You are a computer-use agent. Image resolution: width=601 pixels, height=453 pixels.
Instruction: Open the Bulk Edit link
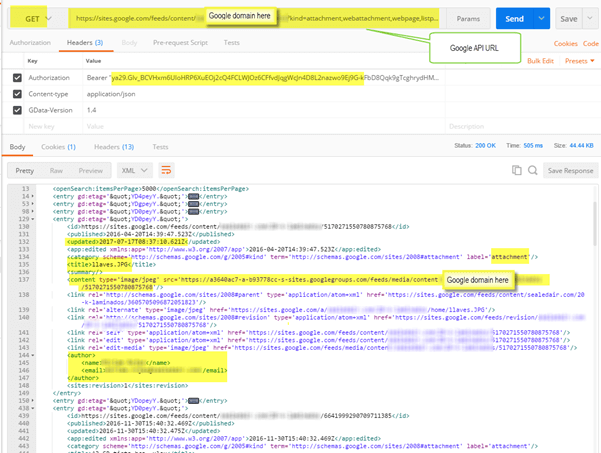pos(538,61)
